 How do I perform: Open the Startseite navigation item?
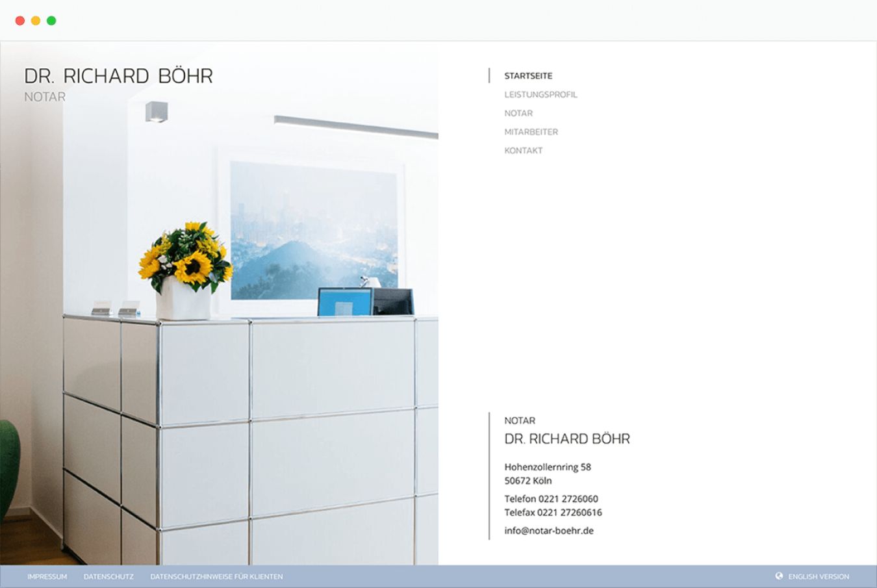pyautogui.click(x=528, y=76)
